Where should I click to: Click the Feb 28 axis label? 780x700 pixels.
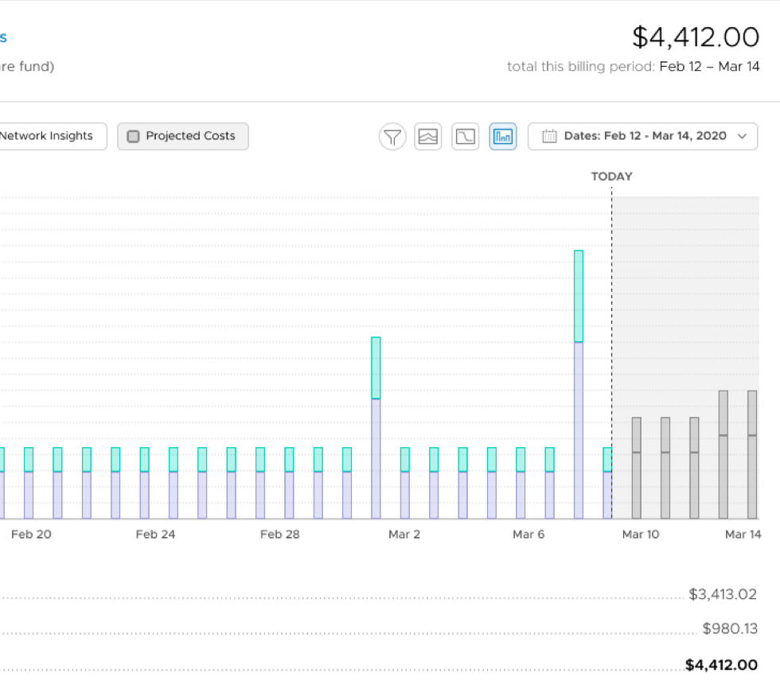(280, 535)
